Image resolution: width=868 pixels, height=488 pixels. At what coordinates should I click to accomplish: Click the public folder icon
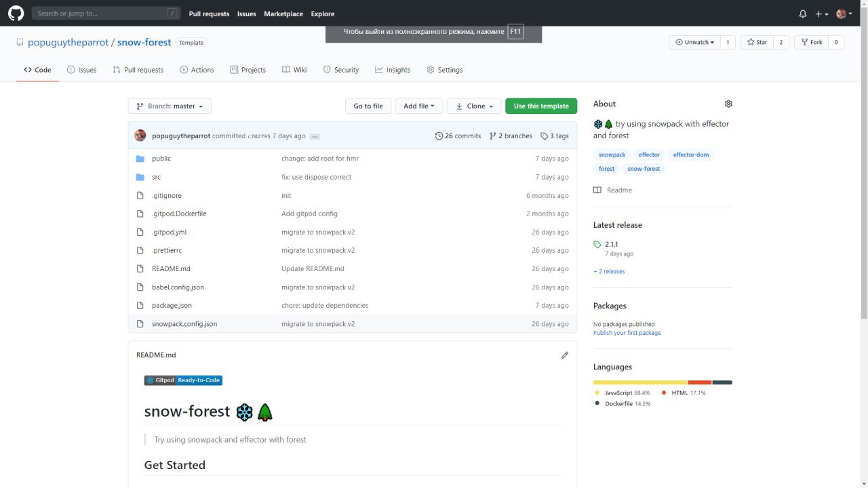140,159
